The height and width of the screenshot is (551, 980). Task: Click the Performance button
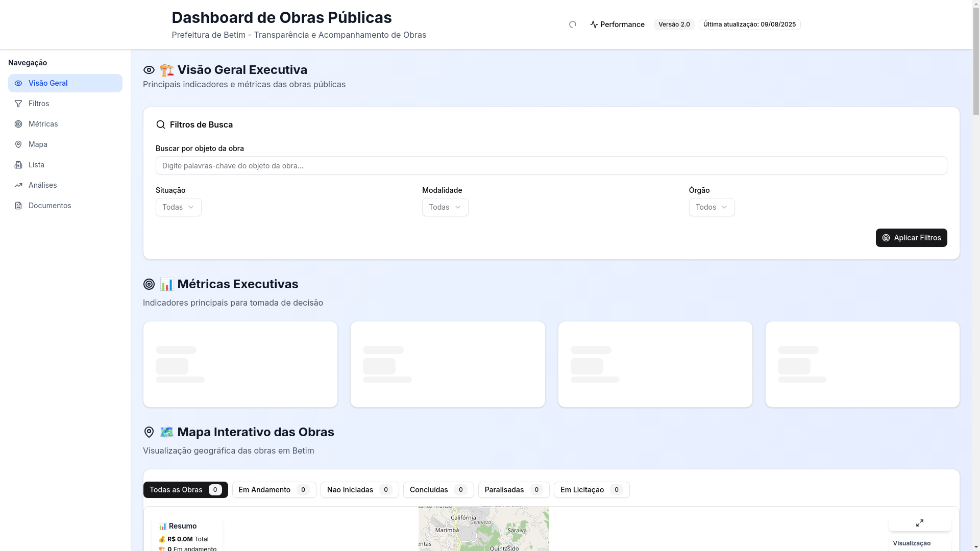[617, 24]
